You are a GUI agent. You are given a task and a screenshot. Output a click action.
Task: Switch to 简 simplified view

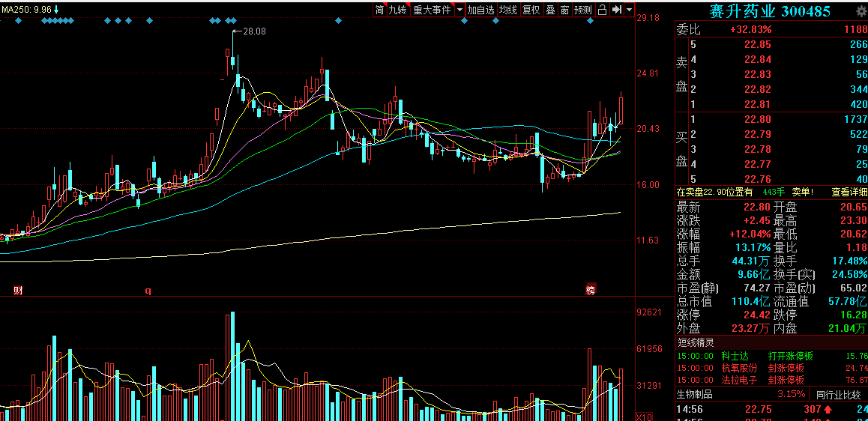coord(379,10)
